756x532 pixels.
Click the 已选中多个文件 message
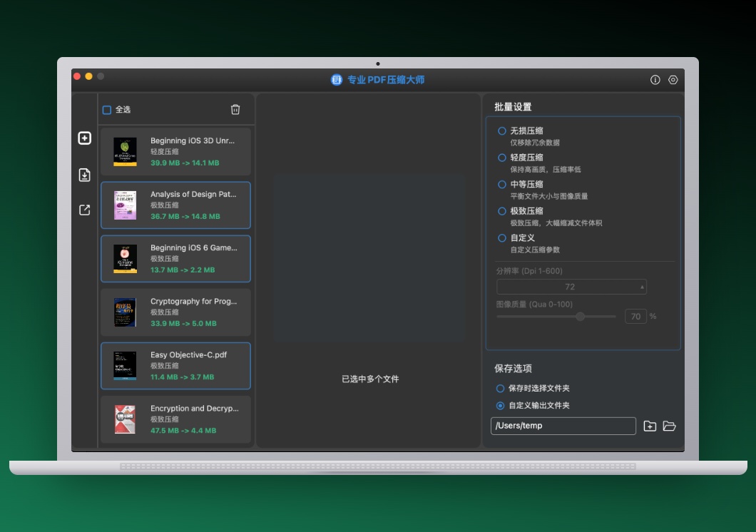pyautogui.click(x=370, y=379)
